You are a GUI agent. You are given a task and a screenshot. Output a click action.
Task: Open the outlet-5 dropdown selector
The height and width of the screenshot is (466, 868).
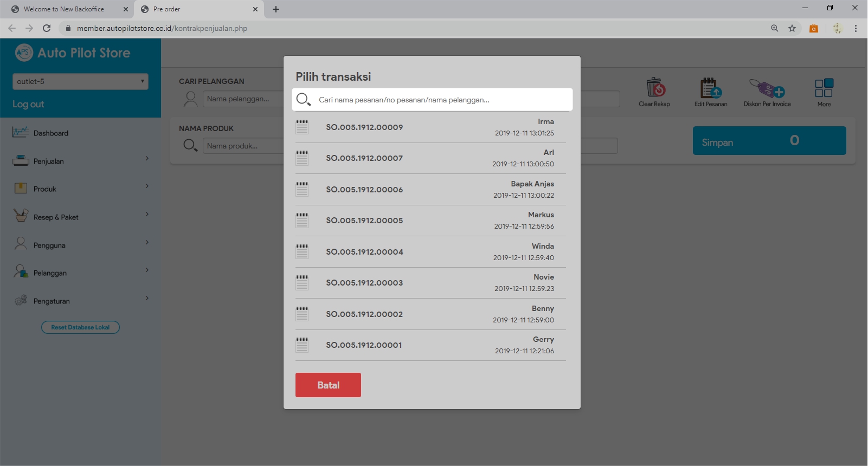coord(80,81)
